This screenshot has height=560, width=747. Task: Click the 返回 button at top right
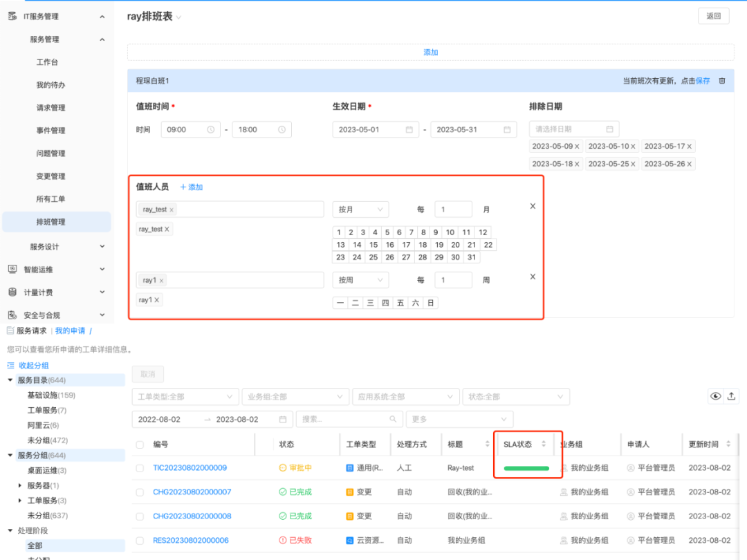click(713, 15)
